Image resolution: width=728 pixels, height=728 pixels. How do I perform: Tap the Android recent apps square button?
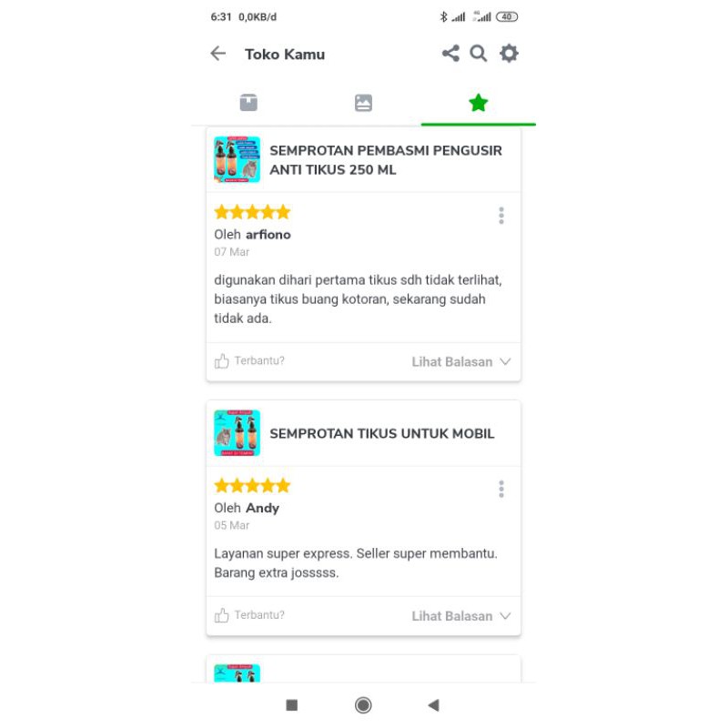coord(291,705)
